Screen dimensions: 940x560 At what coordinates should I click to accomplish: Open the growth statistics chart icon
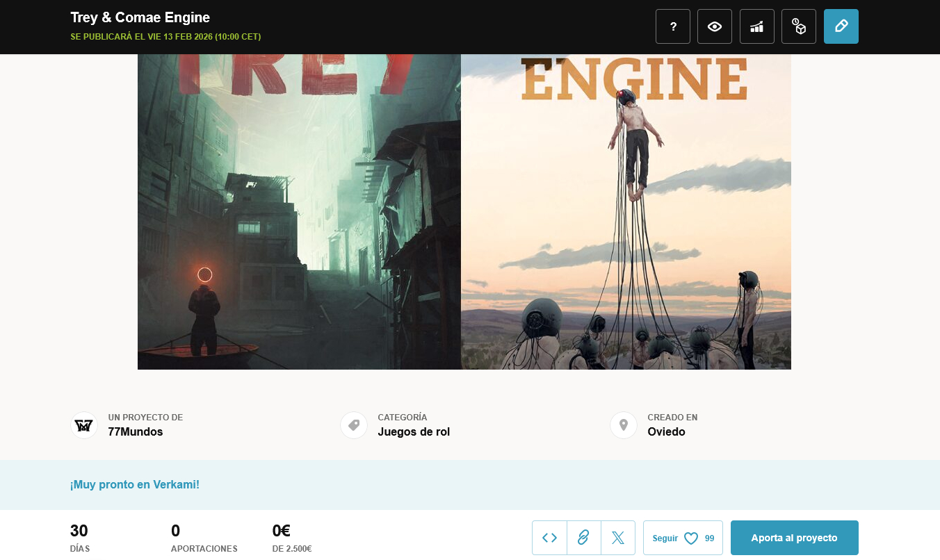pos(756,26)
